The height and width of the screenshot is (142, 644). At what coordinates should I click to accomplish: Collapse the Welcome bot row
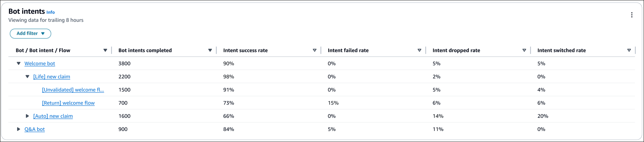click(19, 64)
